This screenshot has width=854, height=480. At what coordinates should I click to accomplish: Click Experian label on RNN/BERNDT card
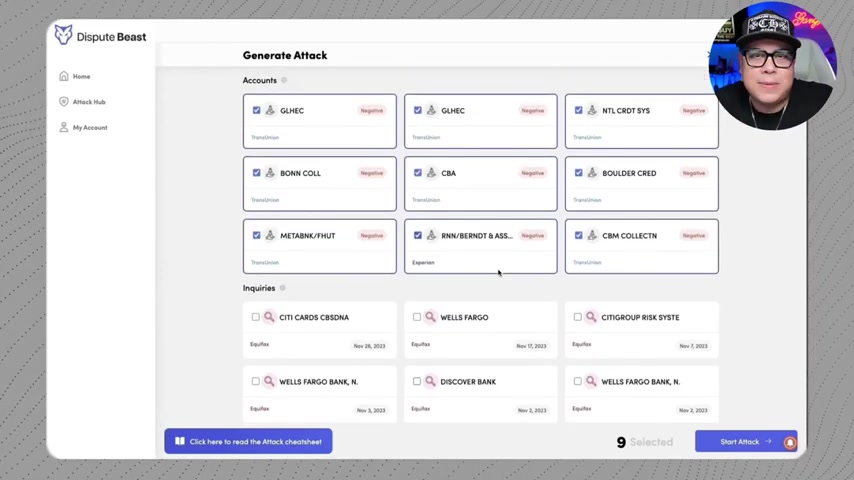pos(423,263)
